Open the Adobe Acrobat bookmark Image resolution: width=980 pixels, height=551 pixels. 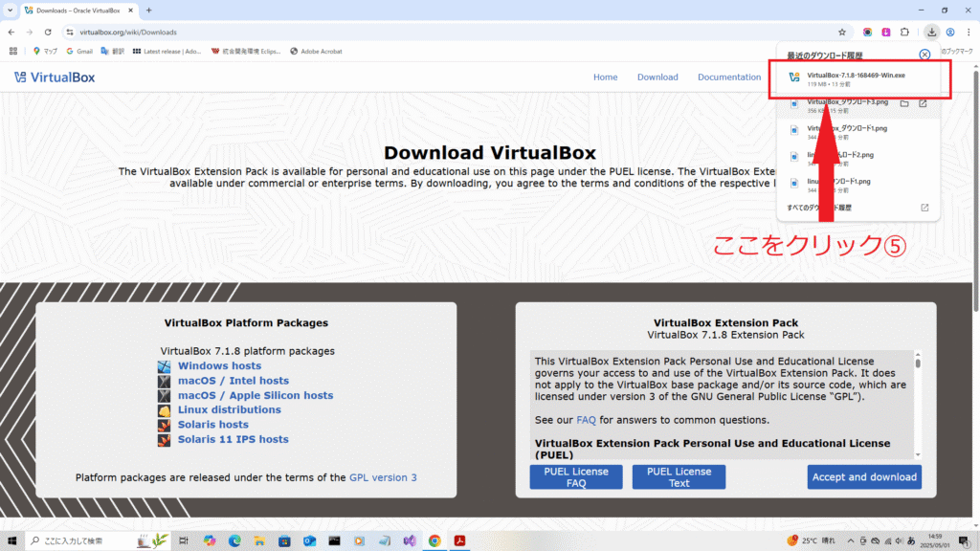click(316, 52)
